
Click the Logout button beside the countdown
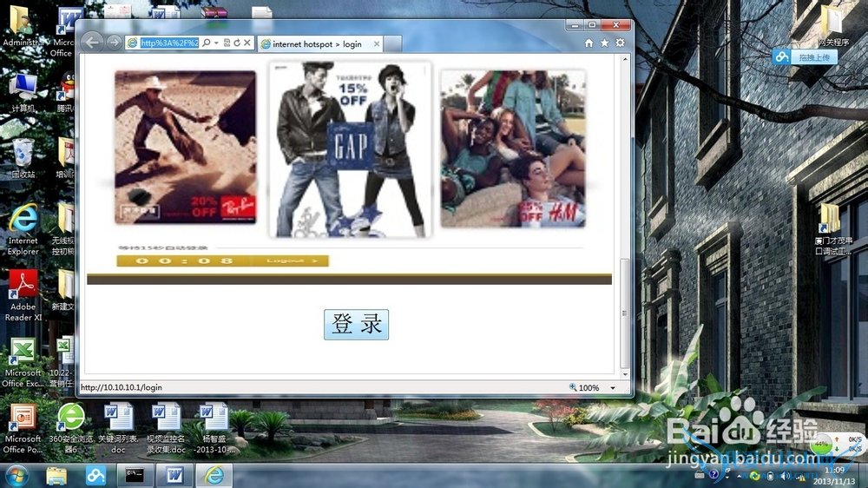pyautogui.click(x=293, y=260)
